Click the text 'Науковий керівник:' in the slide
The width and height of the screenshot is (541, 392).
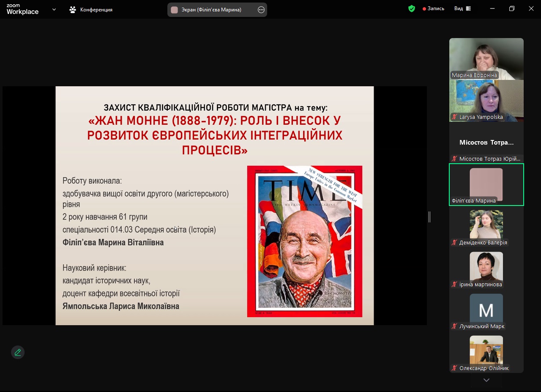click(94, 268)
